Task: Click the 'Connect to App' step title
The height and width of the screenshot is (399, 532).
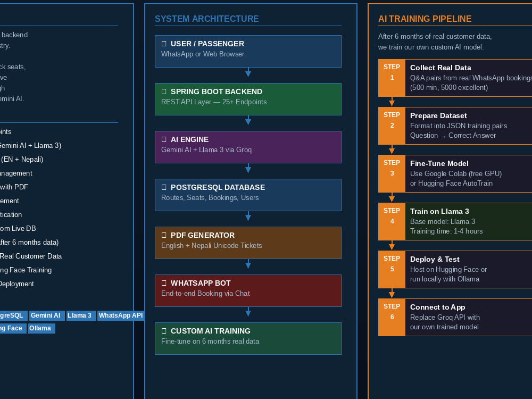Action: coord(437,307)
